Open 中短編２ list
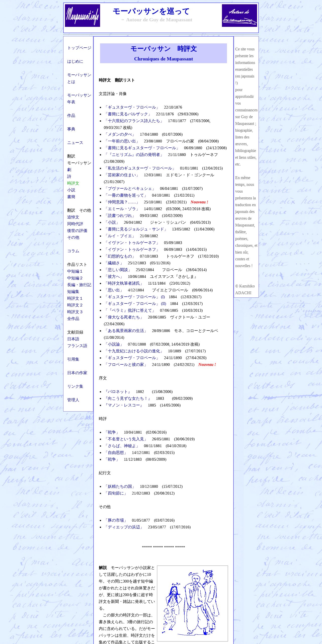 click(75, 278)
